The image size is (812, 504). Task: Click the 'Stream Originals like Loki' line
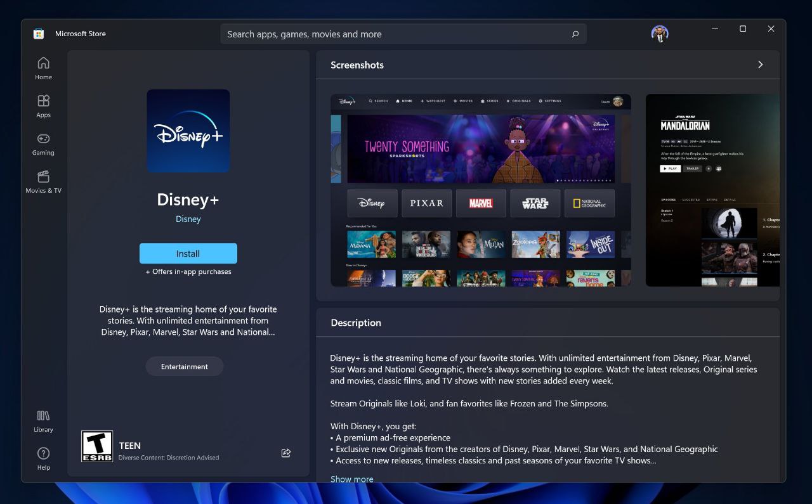(469, 403)
